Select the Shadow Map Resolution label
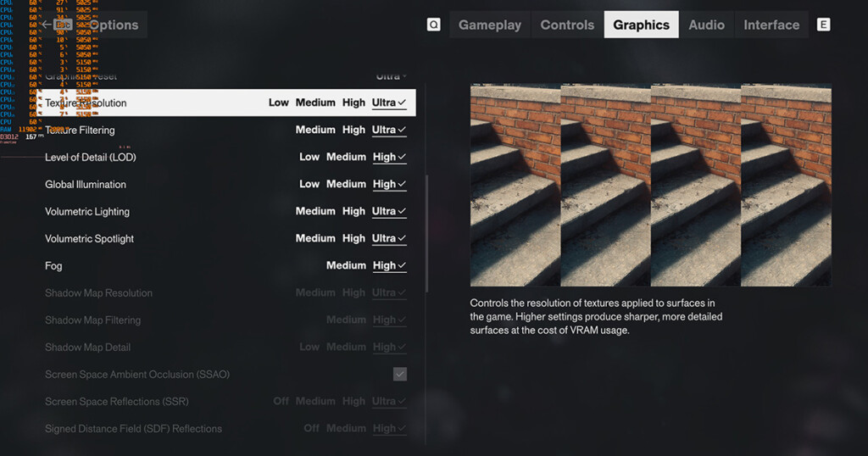 tap(98, 292)
